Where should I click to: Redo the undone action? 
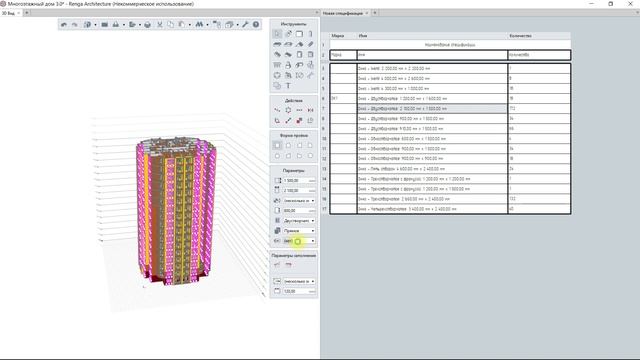[75, 25]
